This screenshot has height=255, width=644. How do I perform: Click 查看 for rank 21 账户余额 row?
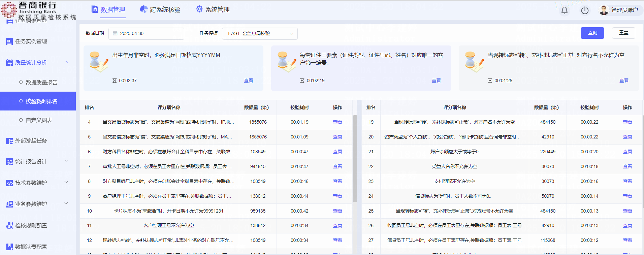coord(627,152)
